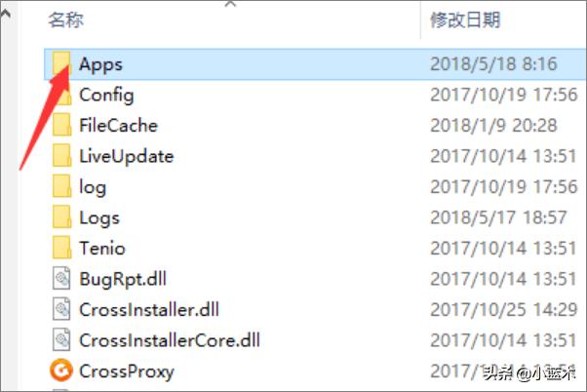Collapse the navigation pane with the up chevron

6,15
